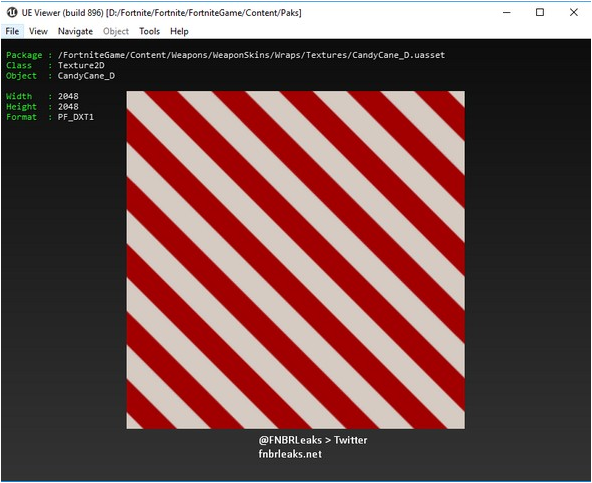Open the File menu
This screenshot has width=592, height=483.
(x=12, y=31)
